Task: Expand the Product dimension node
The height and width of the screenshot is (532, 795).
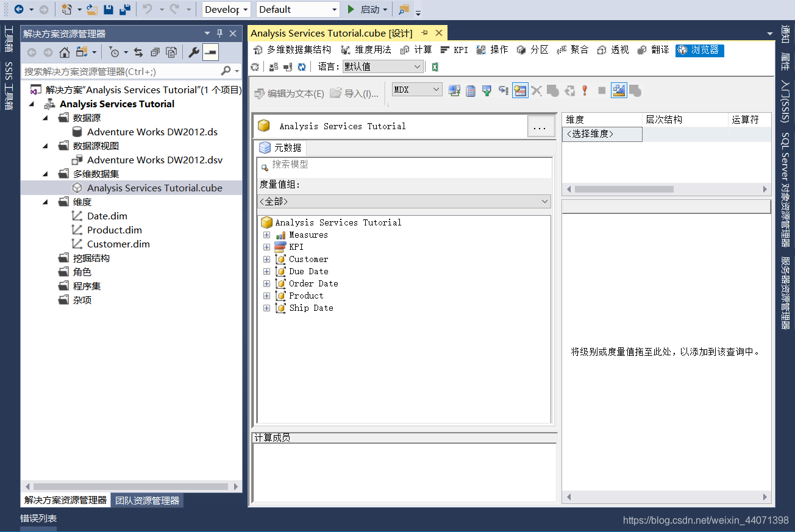Action: (266, 296)
